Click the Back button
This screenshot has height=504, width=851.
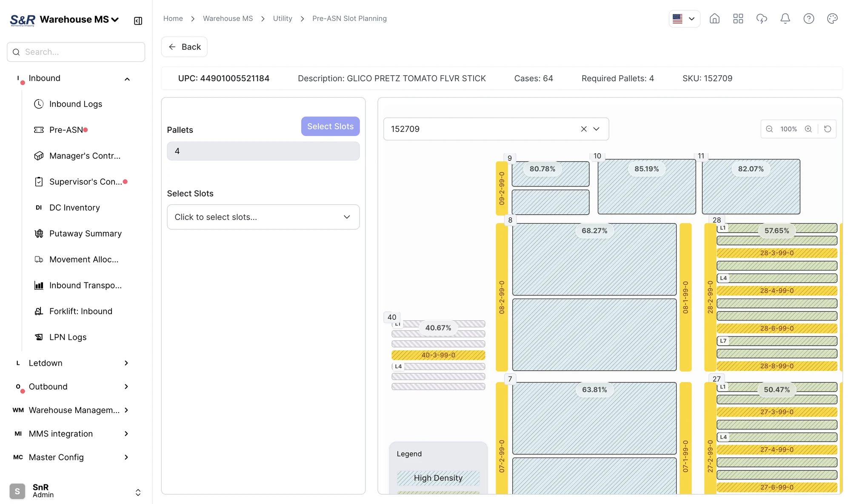(184, 47)
